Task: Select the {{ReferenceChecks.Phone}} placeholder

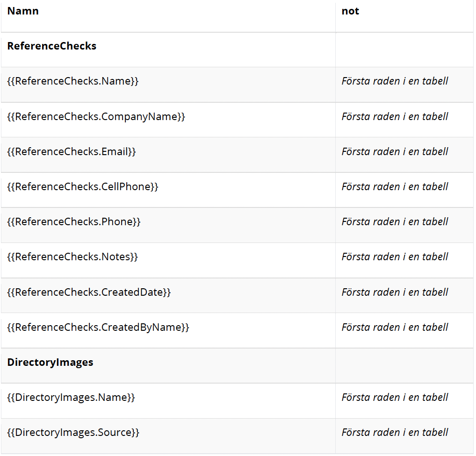Action: pos(73,221)
